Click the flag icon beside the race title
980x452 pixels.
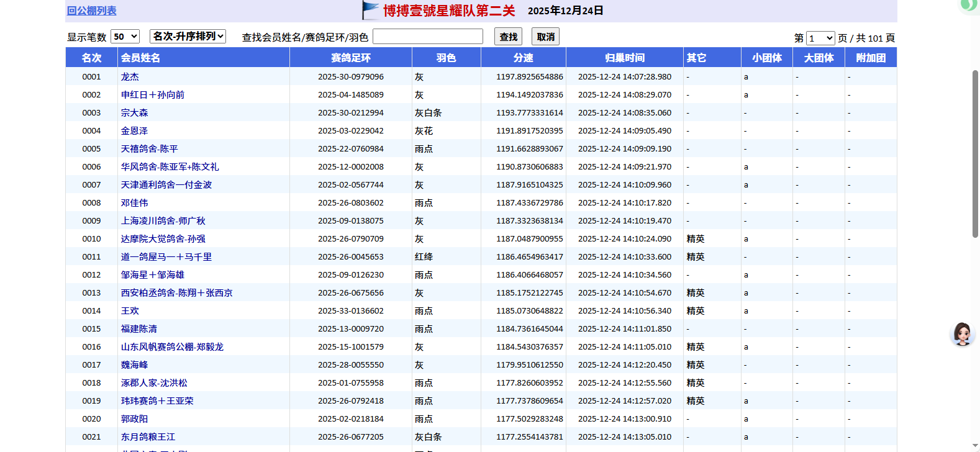pos(370,11)
